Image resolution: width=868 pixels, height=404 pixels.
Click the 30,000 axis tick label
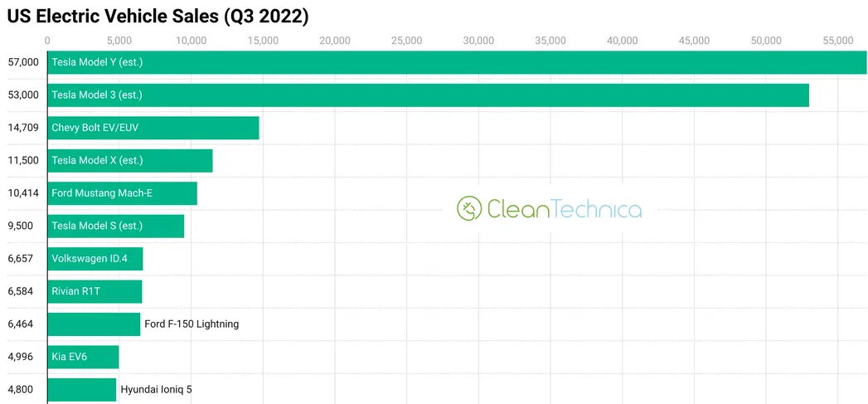point(479,41)
